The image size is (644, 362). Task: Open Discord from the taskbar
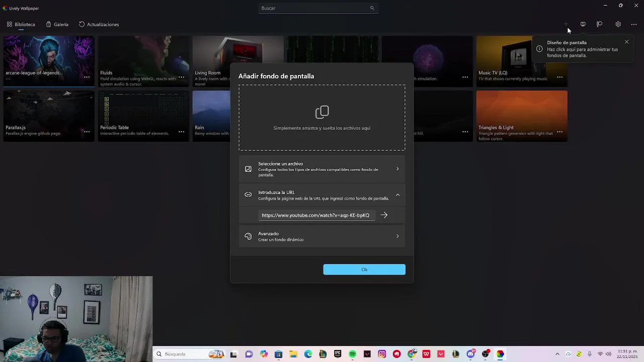[470, 354]
